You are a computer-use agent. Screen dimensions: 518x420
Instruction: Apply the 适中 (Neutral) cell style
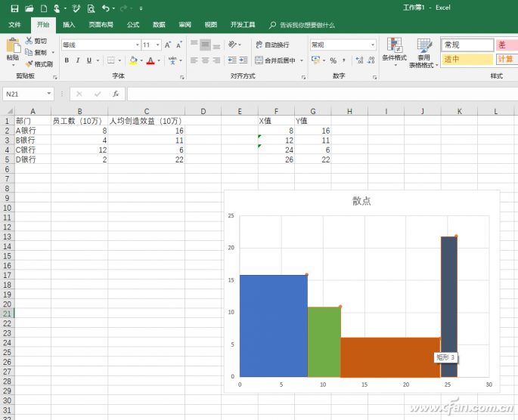point(467,59)
